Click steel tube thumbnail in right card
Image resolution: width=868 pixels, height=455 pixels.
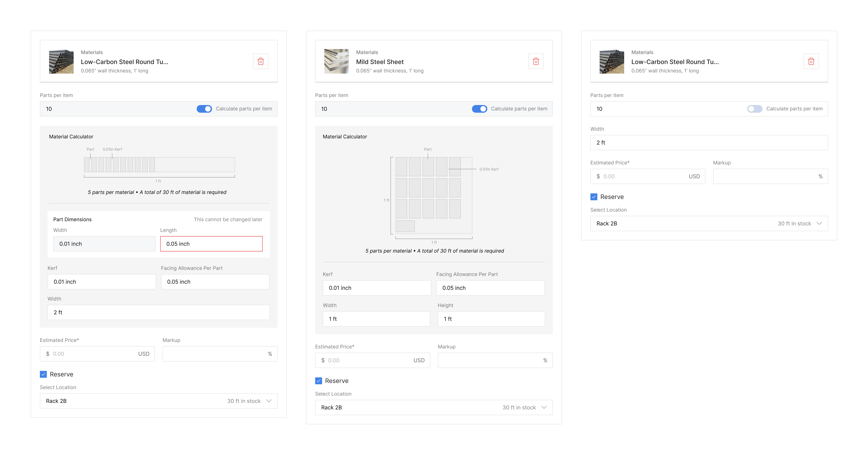pos(611,61)
